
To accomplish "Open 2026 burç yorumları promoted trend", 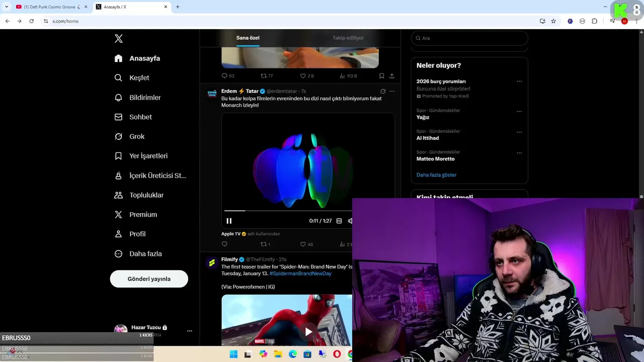I will [x=441, y=81].
